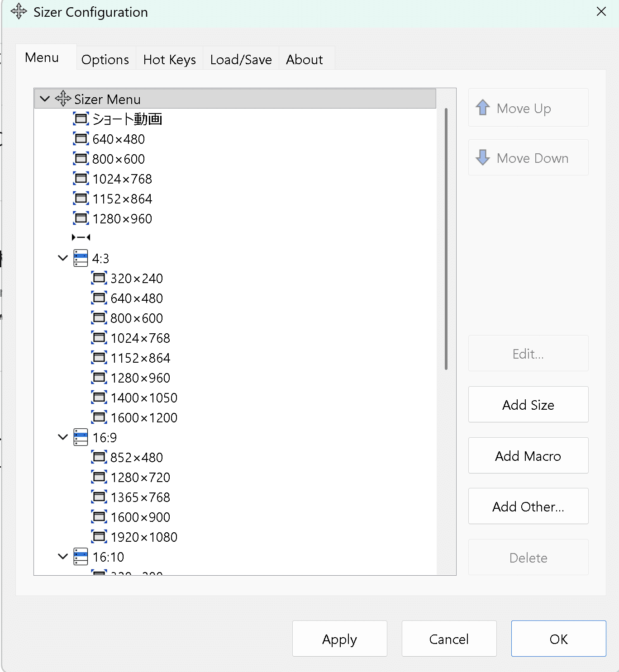Click the 1365×768 window icon
This screenshot has width=619, height=672.
[x=99, y=497]
